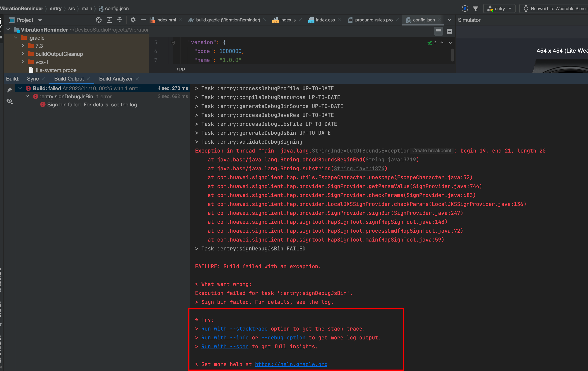Image resolution: width=588 pixels, height=371 pixels.
Task: Close the proguard-rules.pro tab
Action: (397, 20)
